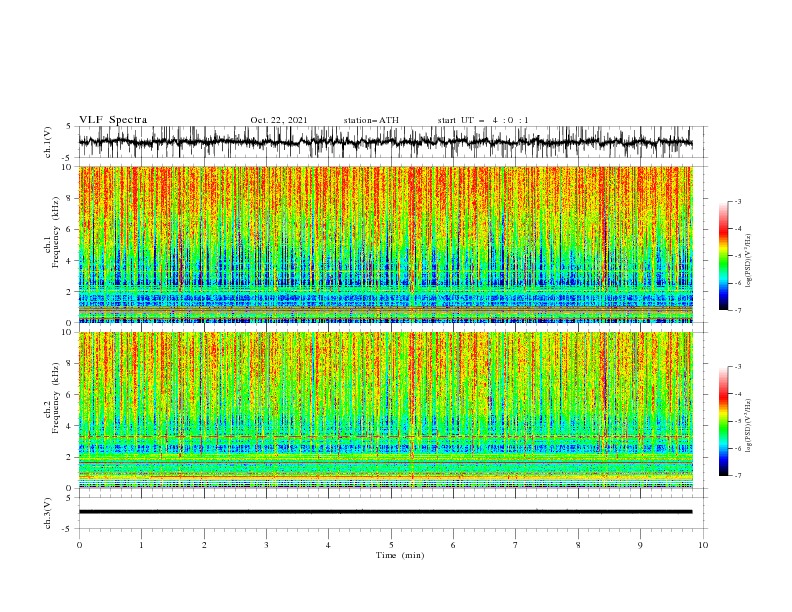
Task: Click the ch.2 frequency tick label "6"
Action: [x=70, y=394]
